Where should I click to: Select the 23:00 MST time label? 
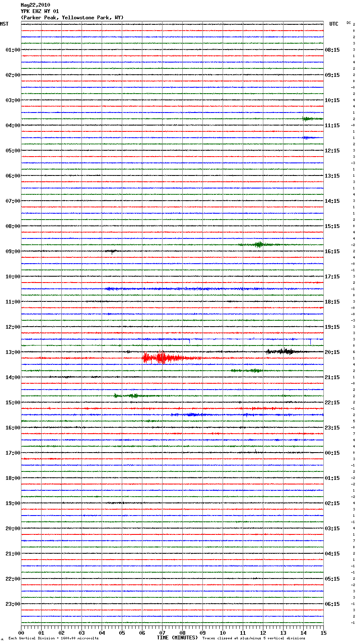pyautogui.click(x=13, y=604)
